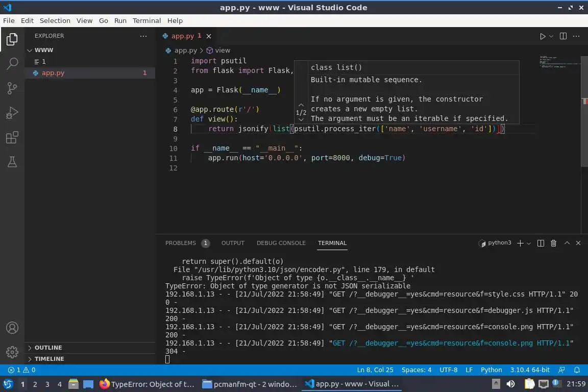
Task: Open the Edit menu
Action: click(27, 20)
